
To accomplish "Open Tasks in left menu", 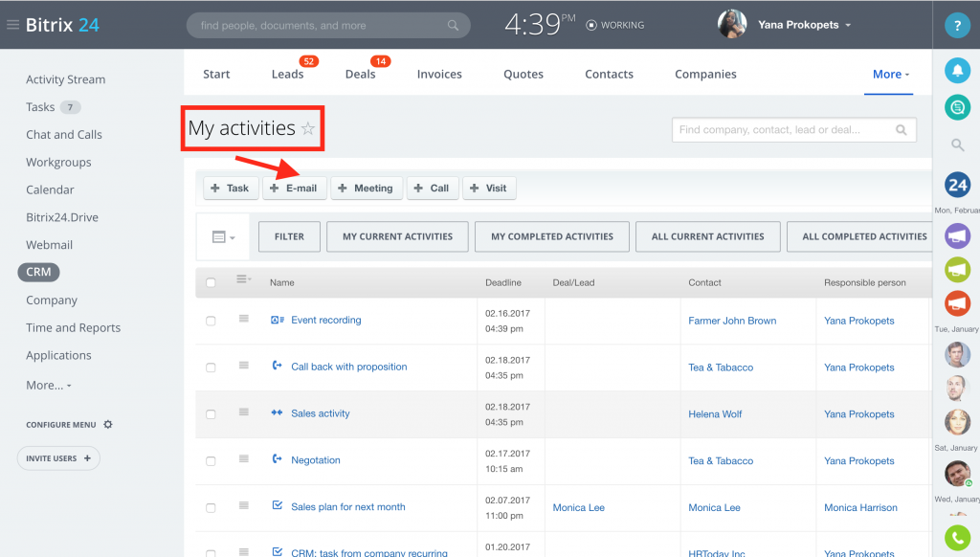I will pyautogui.click(x=40, y=107).
